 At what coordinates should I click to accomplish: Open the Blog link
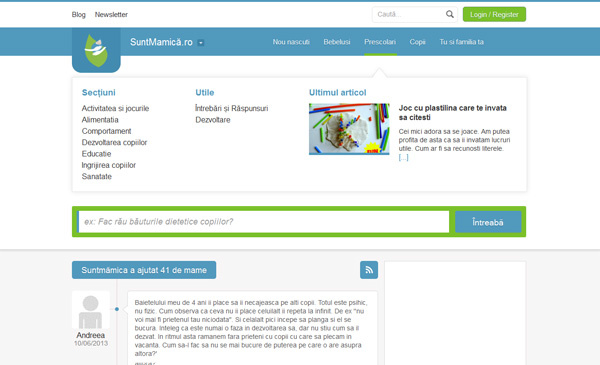click(78, 15)
